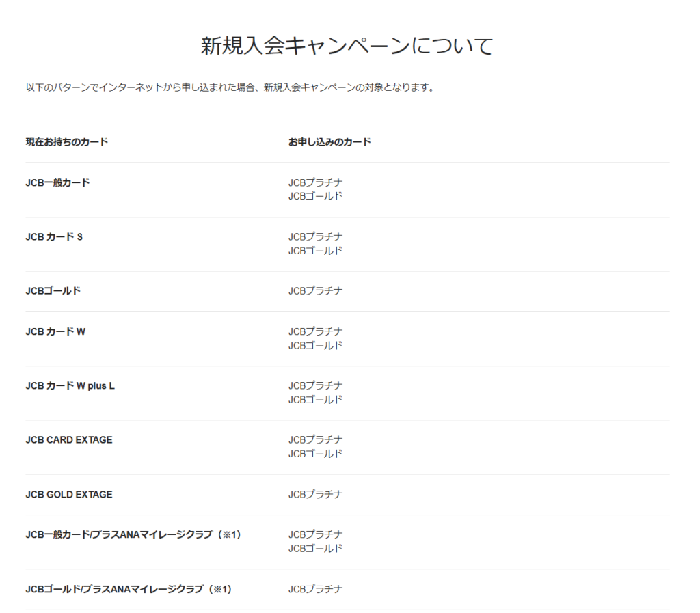Select the お申し込みのカード column header
Viewport: 700px width, 613px height.
click(329, 142)
